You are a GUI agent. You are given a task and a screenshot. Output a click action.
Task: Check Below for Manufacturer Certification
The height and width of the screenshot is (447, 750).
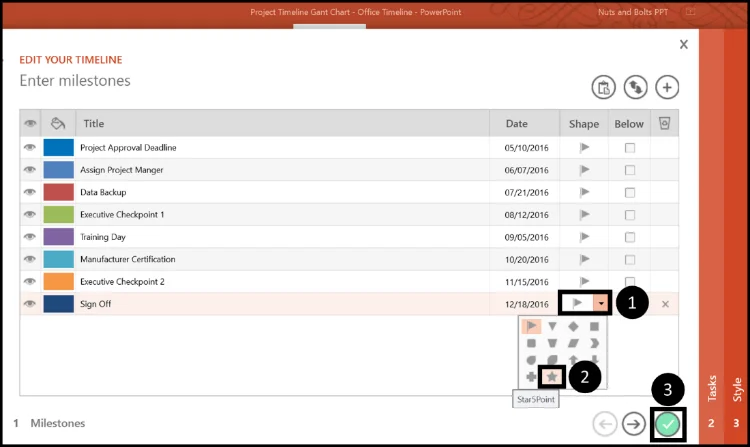tap(629, 260)
